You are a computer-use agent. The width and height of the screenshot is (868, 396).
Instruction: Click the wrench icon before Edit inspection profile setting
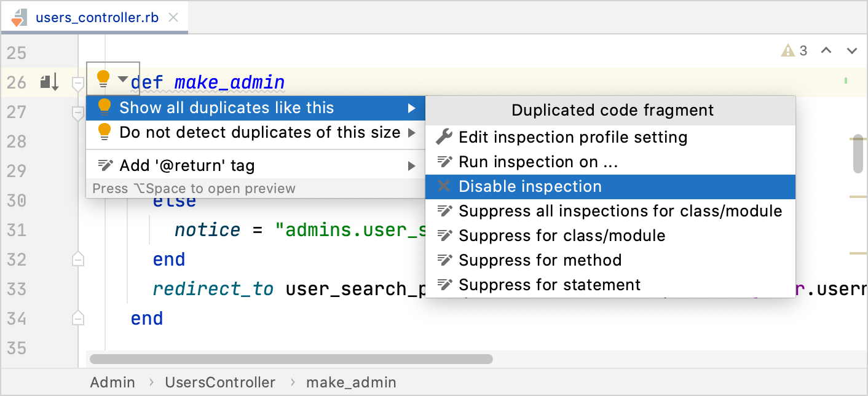[444, 137]
